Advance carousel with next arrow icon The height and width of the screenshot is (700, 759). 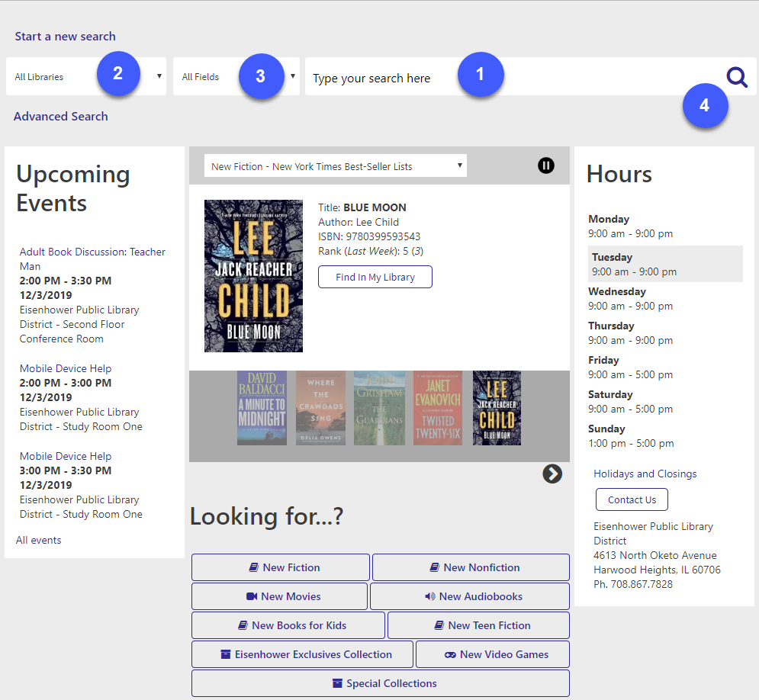[552, 474]
